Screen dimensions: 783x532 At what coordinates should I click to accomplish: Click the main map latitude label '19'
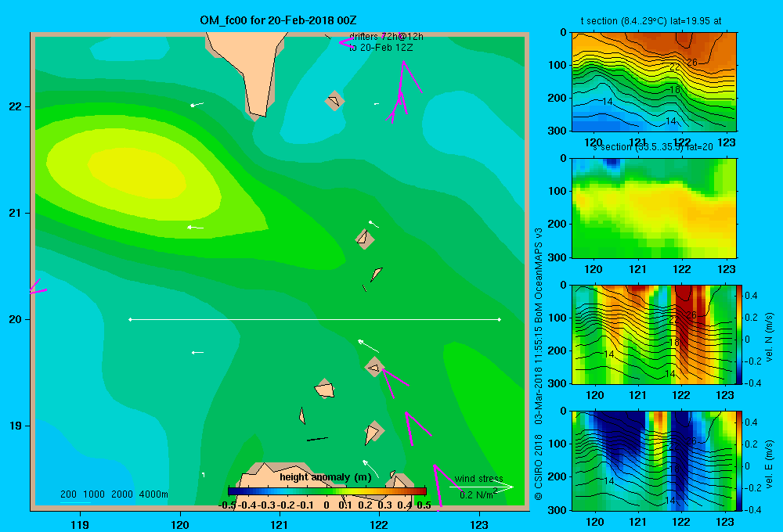(15, 426)
